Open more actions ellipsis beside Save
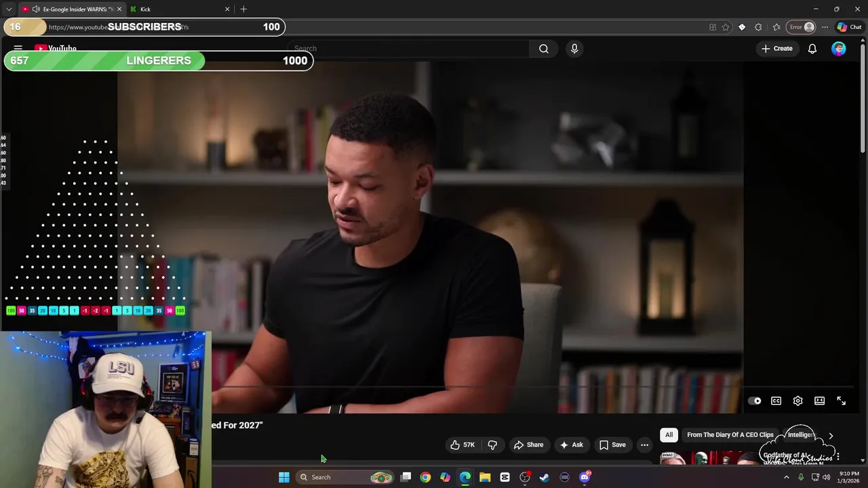 tap(644, 445)
